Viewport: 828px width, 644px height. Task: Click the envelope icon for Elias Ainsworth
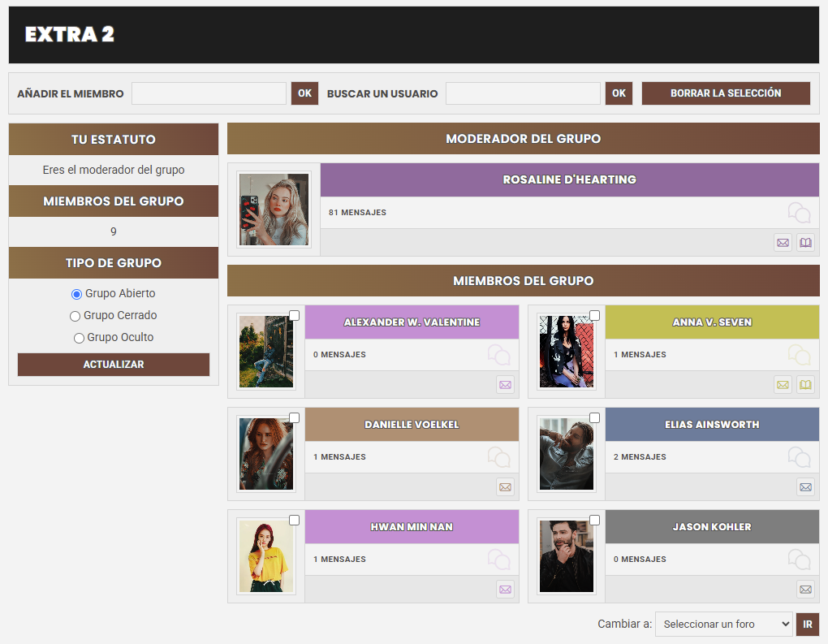(805, 487)
